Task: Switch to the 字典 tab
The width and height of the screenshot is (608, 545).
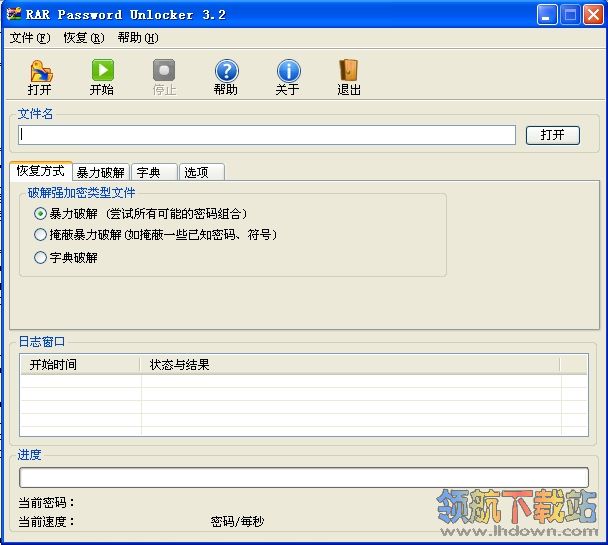Action: pos(154,172)
